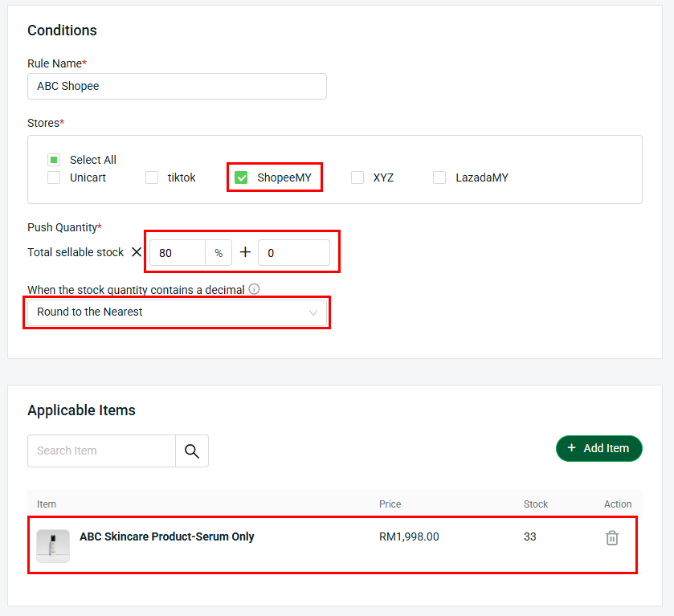Viewport: 674px width, 616px height.
Task: Click into the Rule Name field
Action: point(177,87)
